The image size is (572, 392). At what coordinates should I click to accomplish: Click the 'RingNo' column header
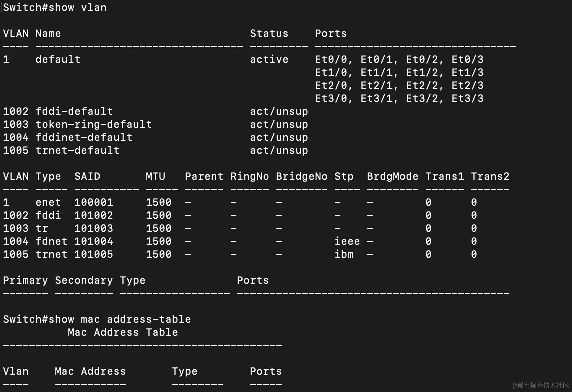click(250, 177)
